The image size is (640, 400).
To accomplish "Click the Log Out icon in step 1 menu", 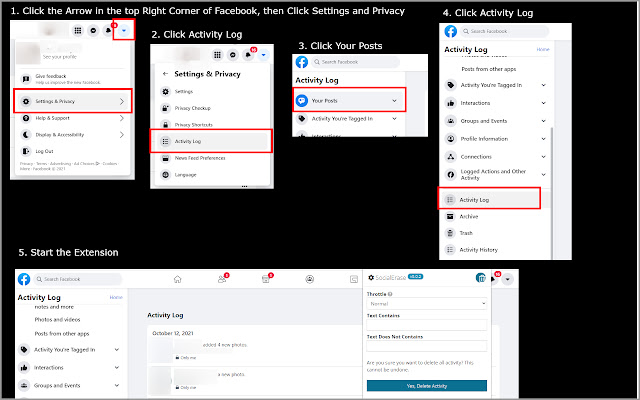I will (26, 151).
